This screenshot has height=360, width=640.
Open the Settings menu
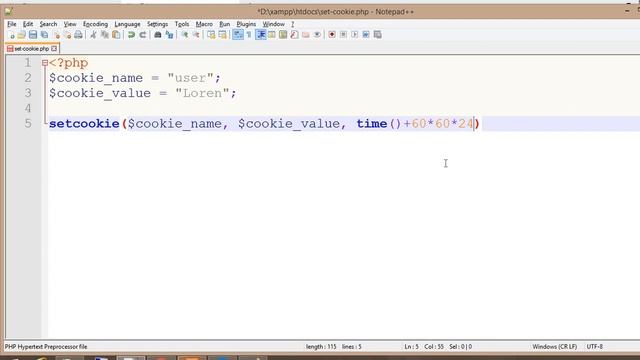157,24
